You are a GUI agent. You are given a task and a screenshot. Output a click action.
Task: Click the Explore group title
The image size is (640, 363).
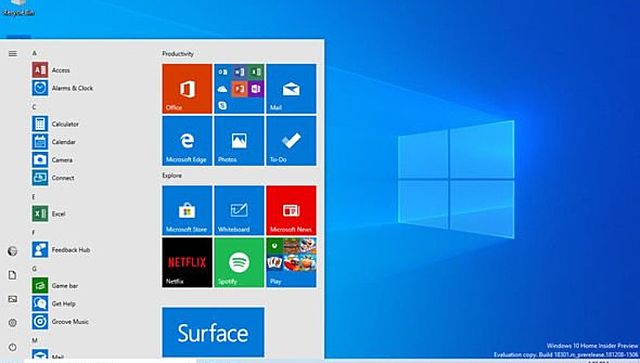coord(172,175)
